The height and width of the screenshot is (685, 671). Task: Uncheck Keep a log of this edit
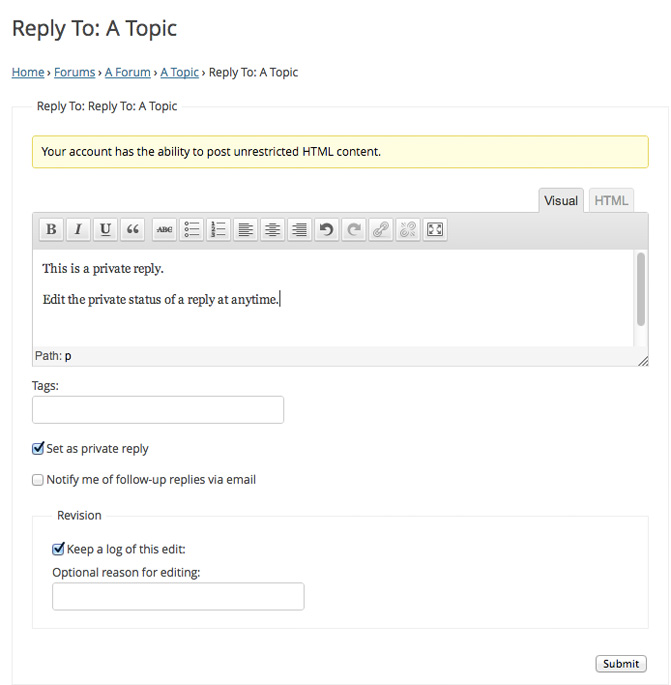point(59,549)
